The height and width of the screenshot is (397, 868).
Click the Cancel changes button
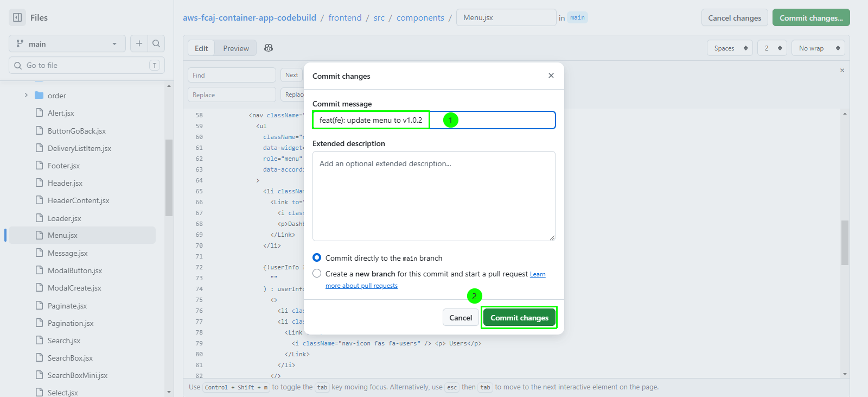click(x=735, y=17)
